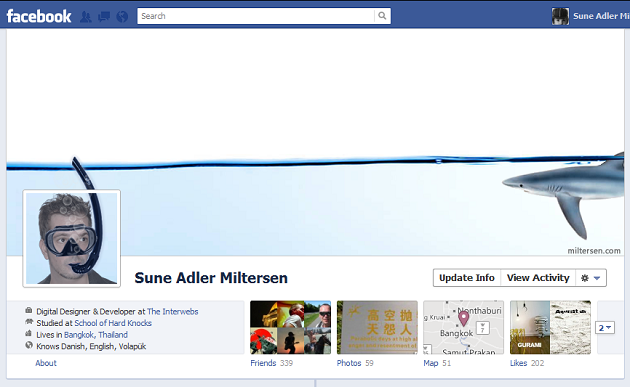Viewport: 630px width, 387px height.
Task: Open The Interwebs workplace link
Action: 173,311
